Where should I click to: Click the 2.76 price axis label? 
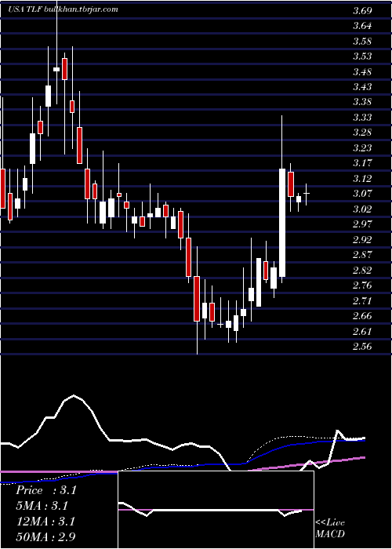click(362, 285)
